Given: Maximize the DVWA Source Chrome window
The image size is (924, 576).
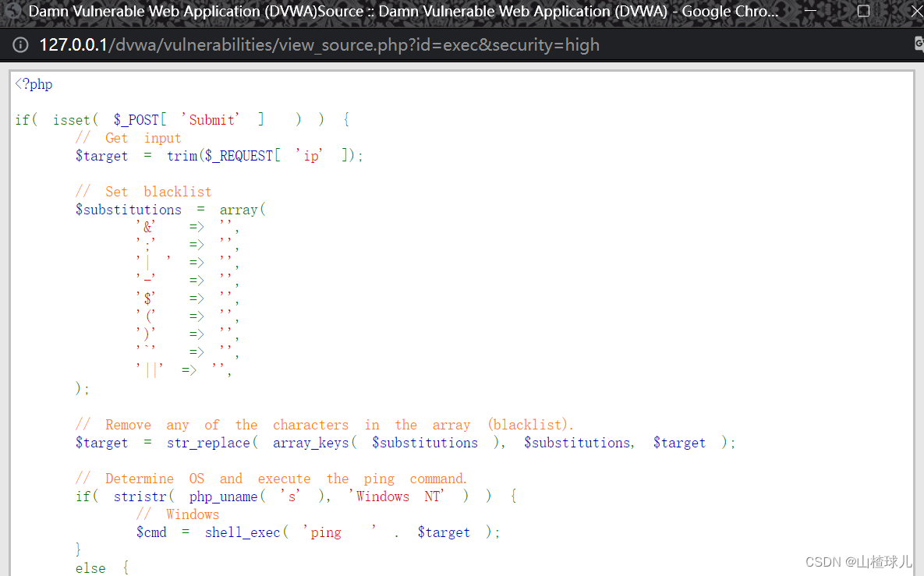Looking at the screenshot, I should coord(863,11).
